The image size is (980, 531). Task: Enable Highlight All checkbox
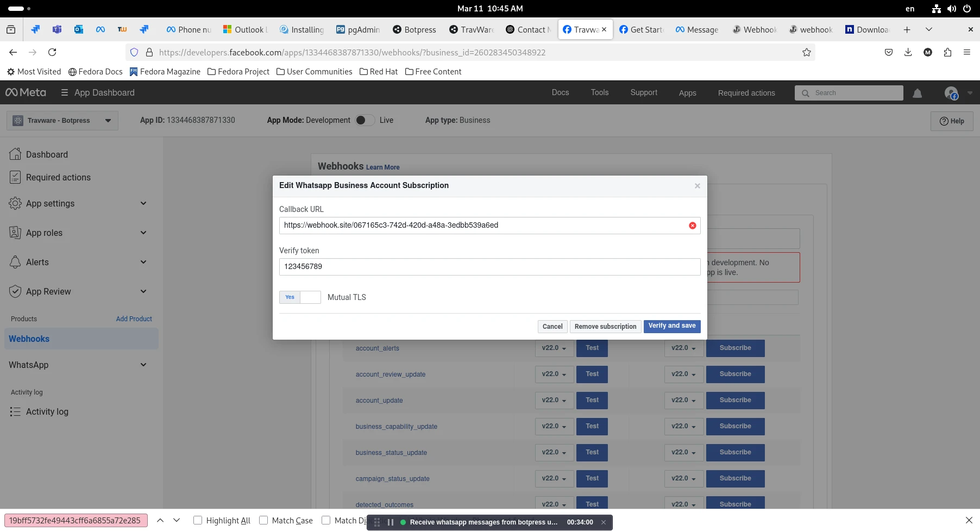click(x=198, y=520)
